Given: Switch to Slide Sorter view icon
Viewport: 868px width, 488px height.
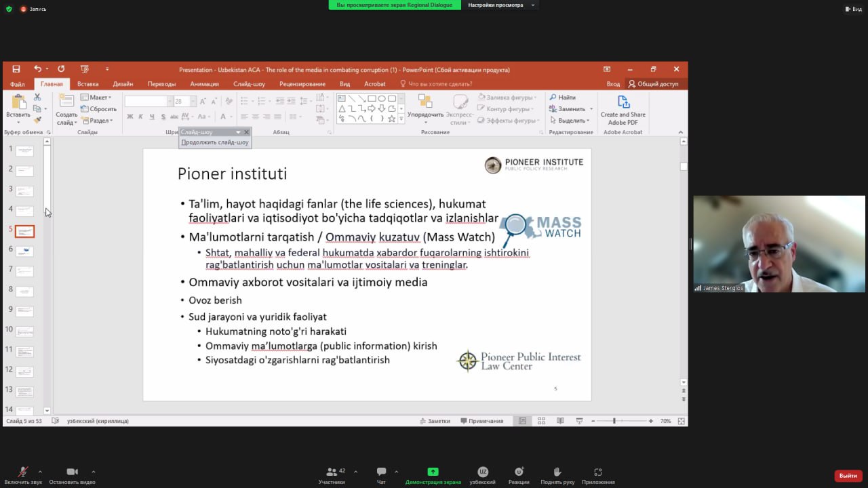Looking at the screenshot, I should [x=541, y=421].
